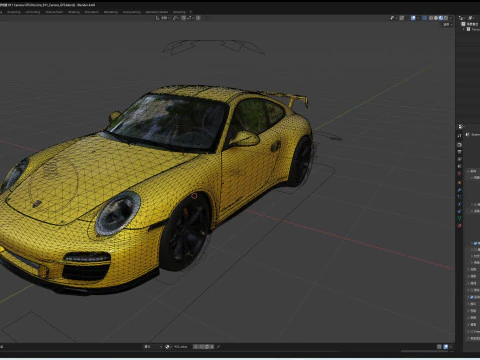480x360 pixels.
Task: Toggle viewport overlays
Action: coord(413,18)
